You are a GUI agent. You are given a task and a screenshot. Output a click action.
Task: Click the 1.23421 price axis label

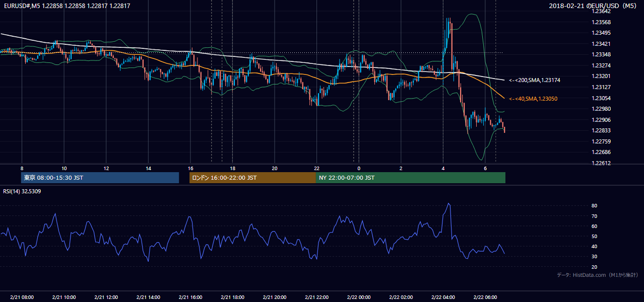(x=601, y=44)
